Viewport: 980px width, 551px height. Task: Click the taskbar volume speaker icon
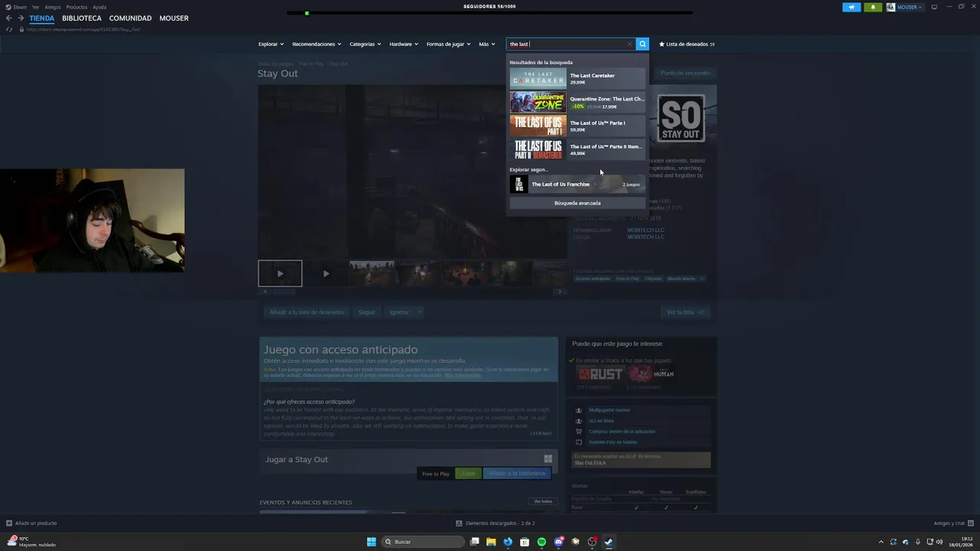tap(939, 542)
